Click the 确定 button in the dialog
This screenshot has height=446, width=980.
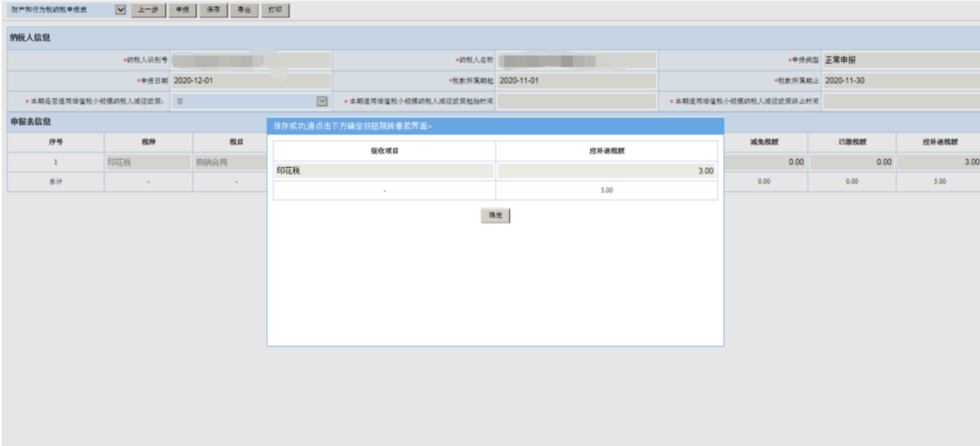click(495, 215)
